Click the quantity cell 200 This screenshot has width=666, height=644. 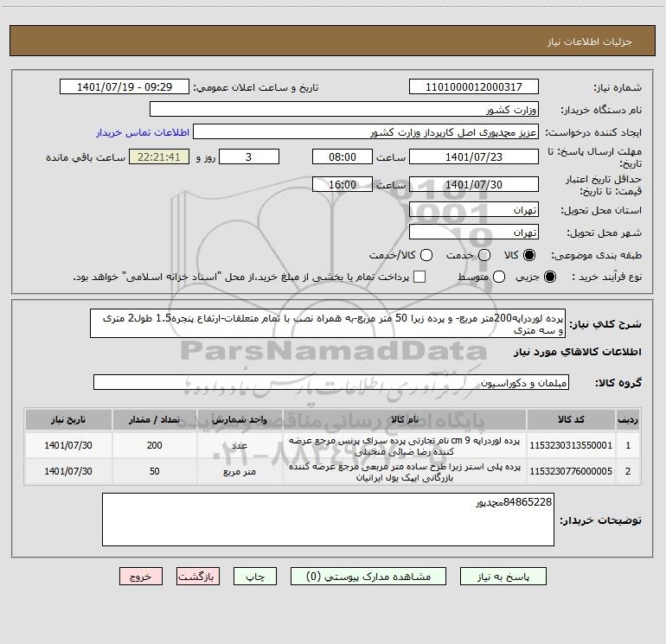tap(154, 445)
